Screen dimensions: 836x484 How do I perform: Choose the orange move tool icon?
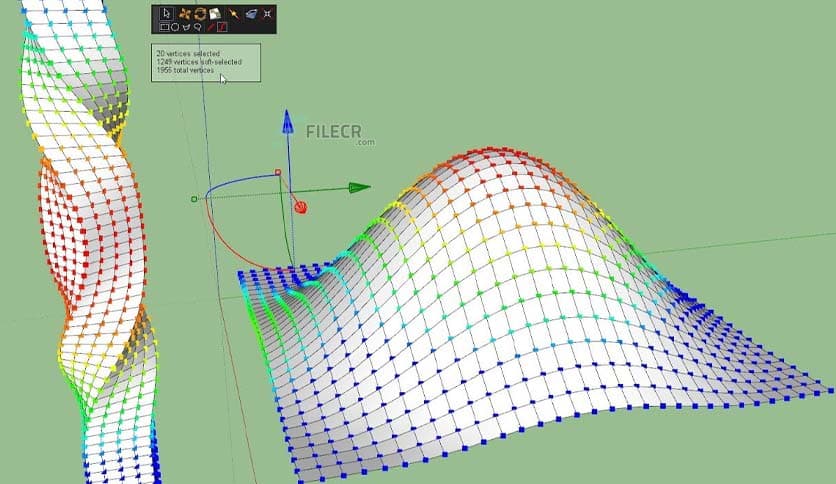184,14
